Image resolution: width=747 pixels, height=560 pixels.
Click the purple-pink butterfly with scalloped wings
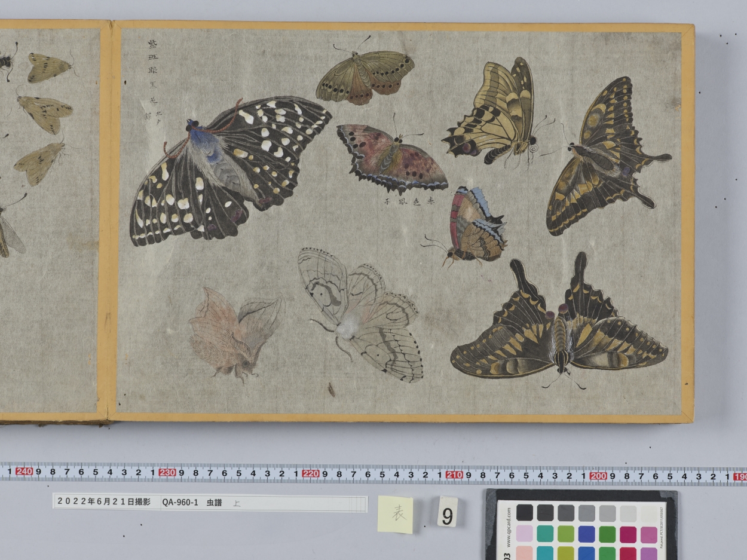pyautogui.click(x=391, y=157)
